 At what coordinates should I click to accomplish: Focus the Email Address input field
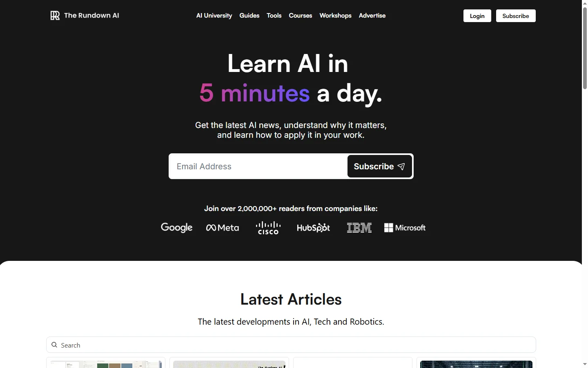[258, 166]
